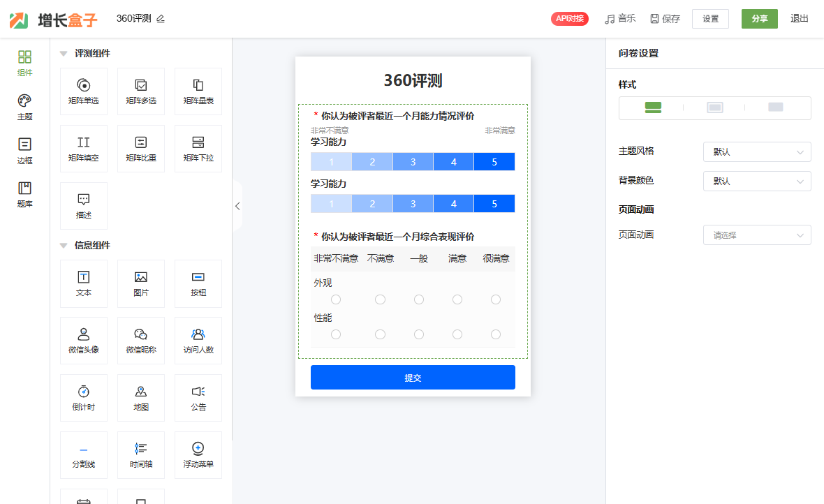
Task: Insert the 地图 map component
Action: pyautogui.click(x=141, y=398)
